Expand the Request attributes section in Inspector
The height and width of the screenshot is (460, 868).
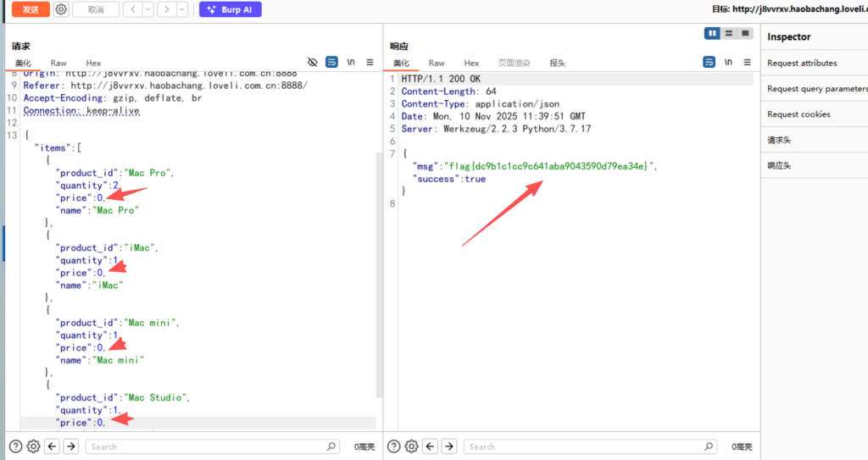[802, 63]
